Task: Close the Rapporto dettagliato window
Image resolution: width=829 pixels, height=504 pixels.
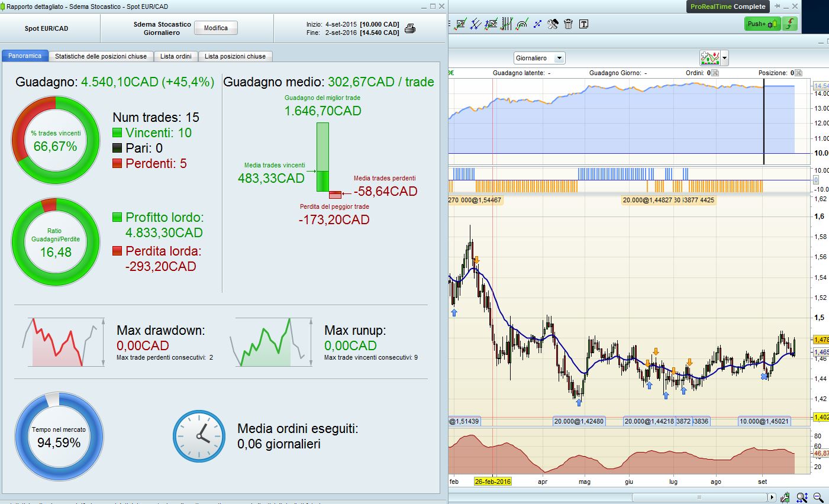Action: 441,7
